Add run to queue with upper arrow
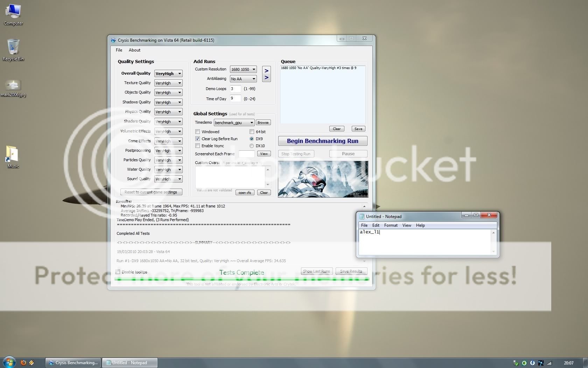Viewport: 588px width, 368px height. tap(266, 70)
